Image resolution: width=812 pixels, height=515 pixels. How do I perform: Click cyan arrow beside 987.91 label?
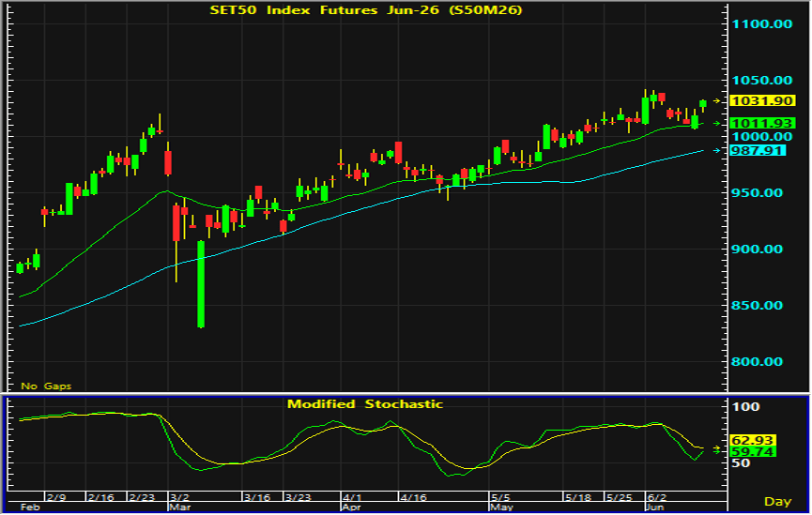717,150
